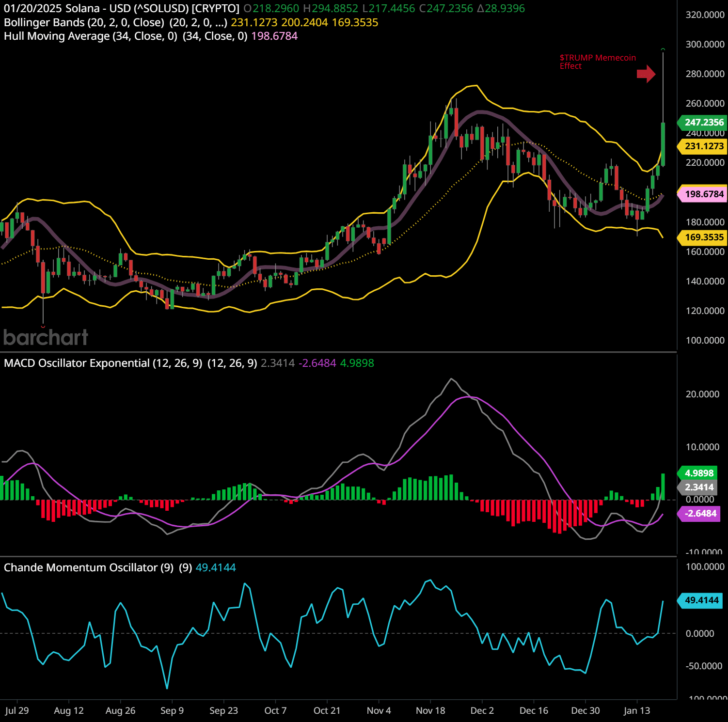The width and height of the screenshot is (728, 722).
Task: Click the 10.0000 MACD axis label
Action: point(702,447)
